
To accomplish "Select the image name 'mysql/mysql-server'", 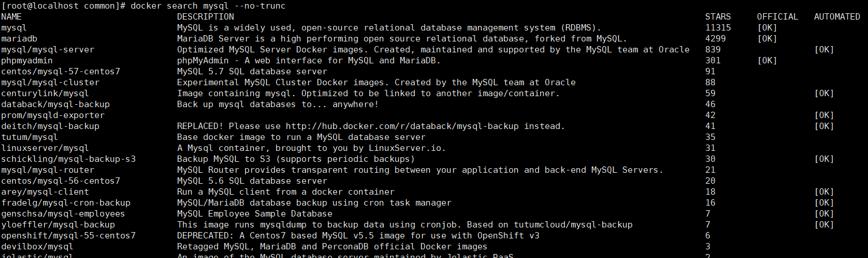I will tap(48, 50).
